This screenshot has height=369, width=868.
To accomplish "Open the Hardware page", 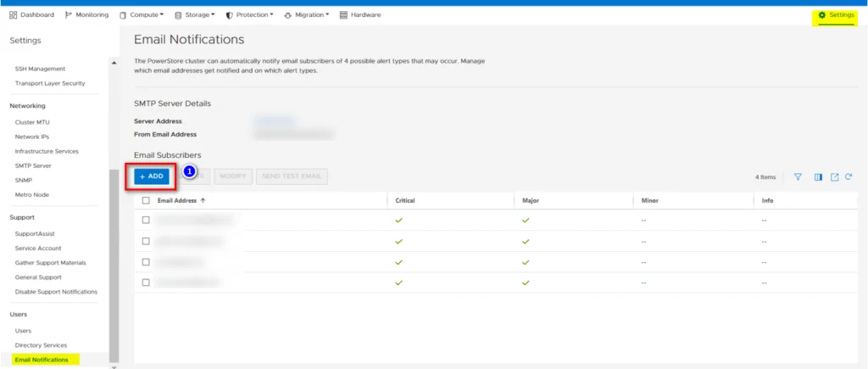I will point(360,15).
